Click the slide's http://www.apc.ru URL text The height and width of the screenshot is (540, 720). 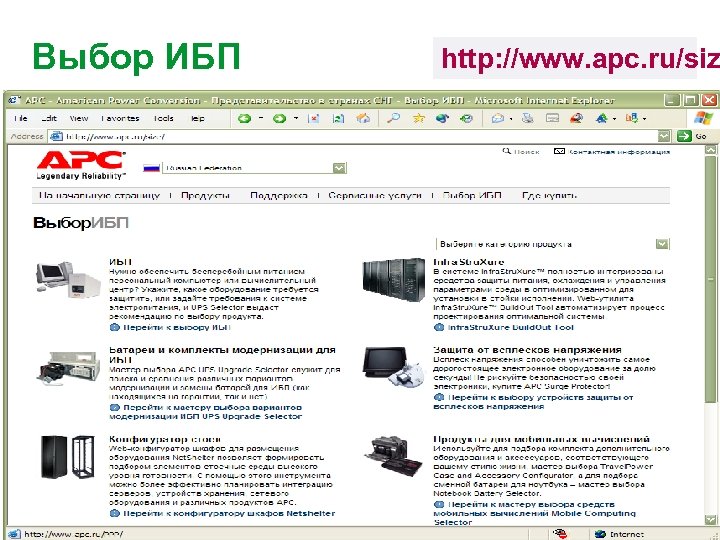point(580,58)
